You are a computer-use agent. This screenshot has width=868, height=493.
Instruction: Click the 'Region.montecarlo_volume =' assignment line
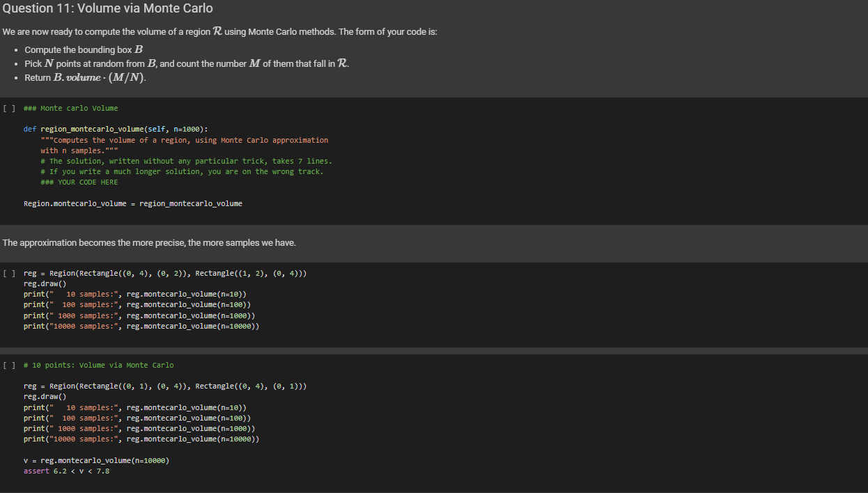tap(132, 203)
